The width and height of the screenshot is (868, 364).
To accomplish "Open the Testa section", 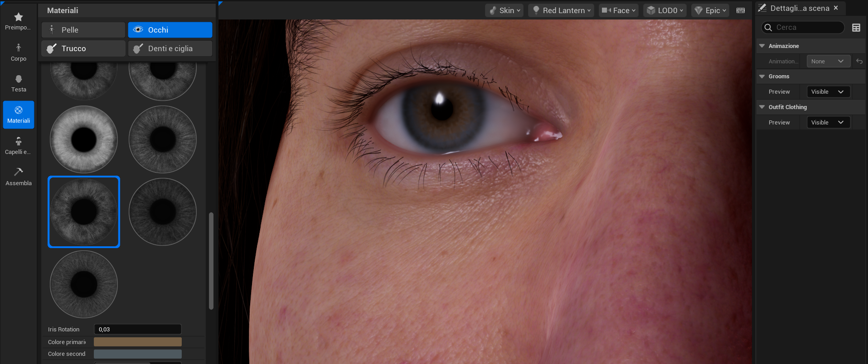I will 19,83.
